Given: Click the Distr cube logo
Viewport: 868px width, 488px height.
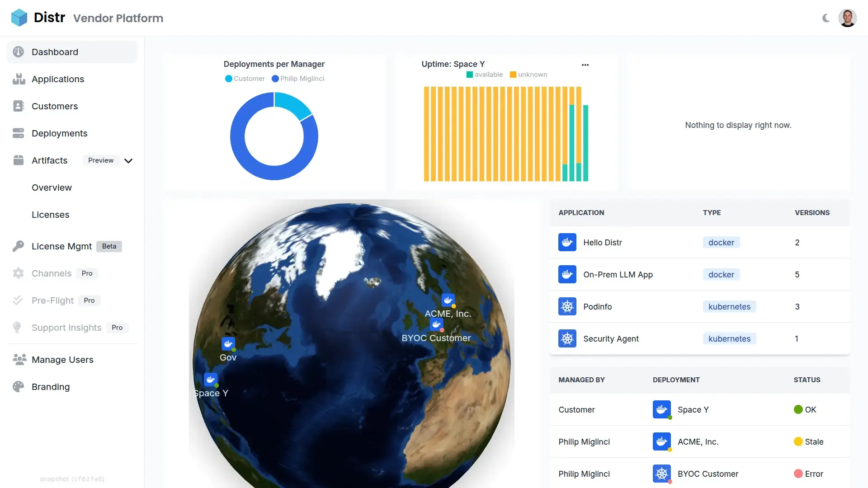Looking at the screenshot, I should pos(19,17).
